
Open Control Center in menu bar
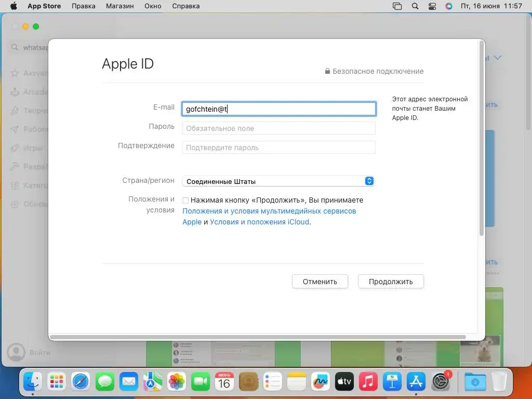click(x=432, y=6)
